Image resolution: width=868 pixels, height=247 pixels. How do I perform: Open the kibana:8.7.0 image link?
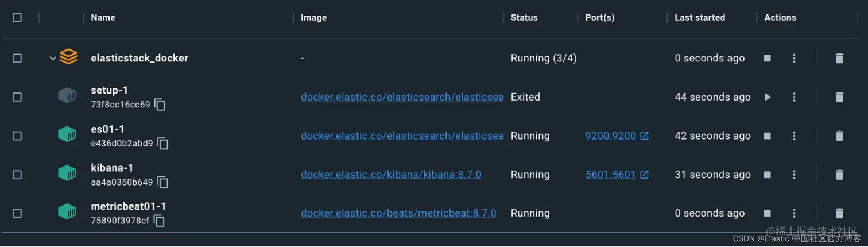[391, 175]
